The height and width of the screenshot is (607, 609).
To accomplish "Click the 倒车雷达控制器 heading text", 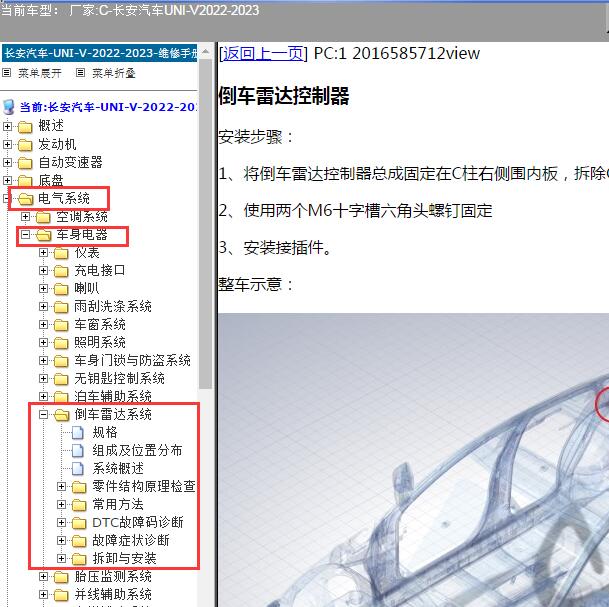I will pos(284,96).
